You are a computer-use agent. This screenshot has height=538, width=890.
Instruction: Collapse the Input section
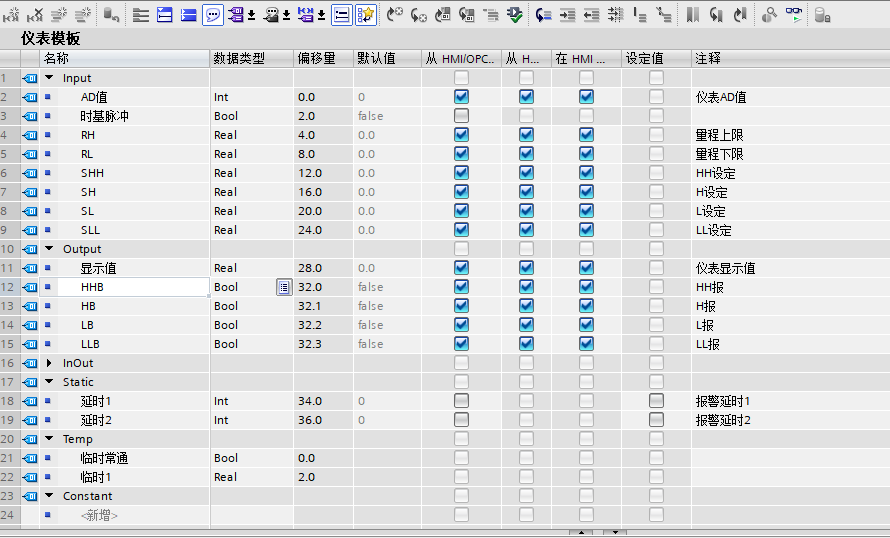click(49, 78)
